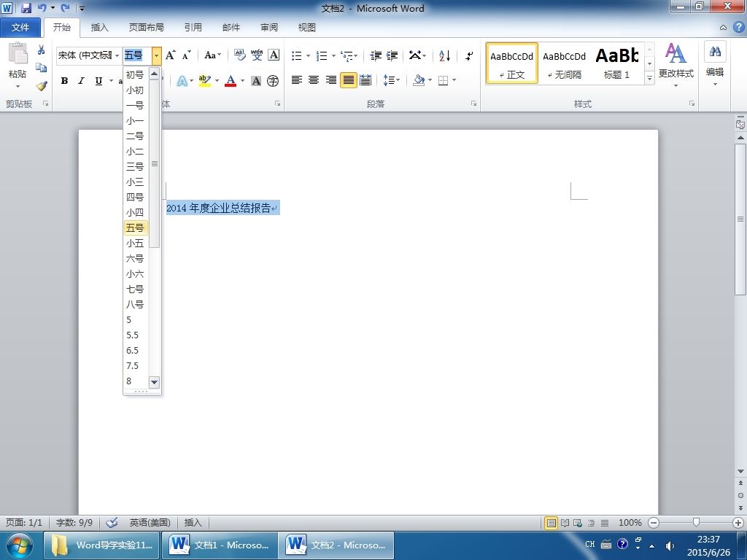Expand the Styles gallery More arrow
Viewport: 747px width, 560px height.
pos(649,77)
